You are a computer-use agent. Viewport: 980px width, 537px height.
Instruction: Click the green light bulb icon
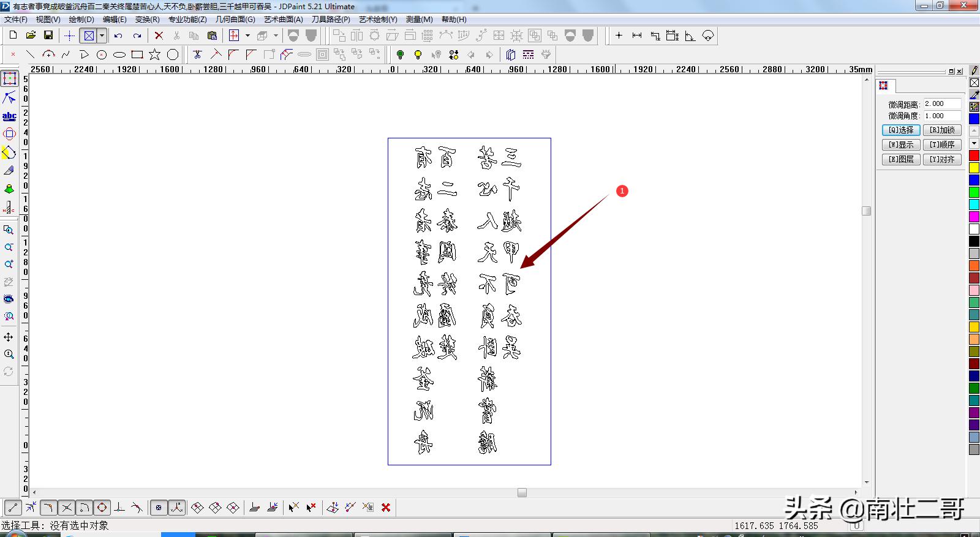400,54
